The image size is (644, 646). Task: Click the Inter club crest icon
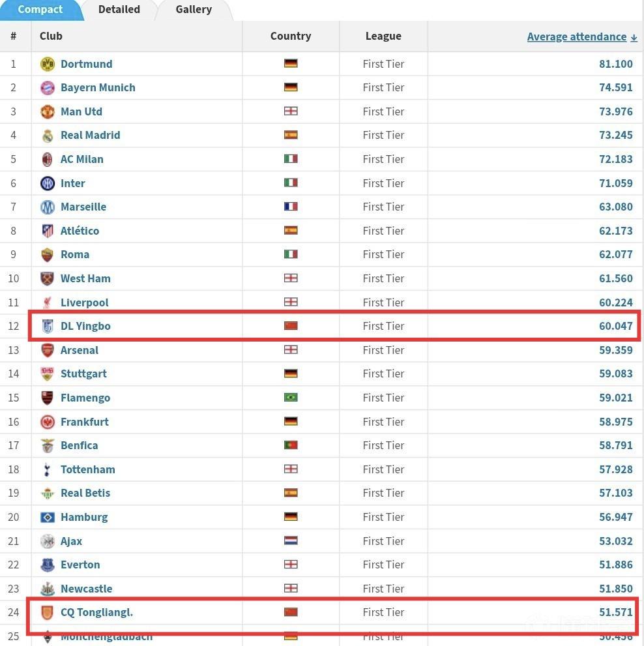pos(48,183)
